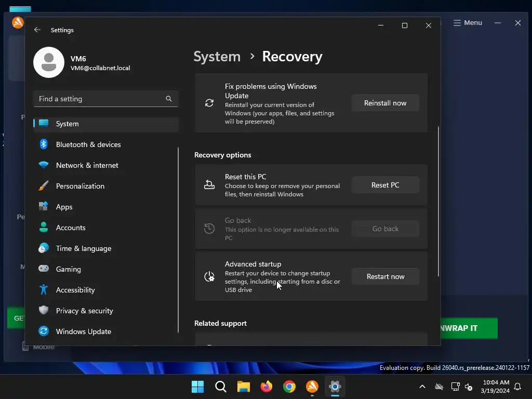Open Personalization settings
This screenshot has height=399, width=532.
[x=106, y=186]
